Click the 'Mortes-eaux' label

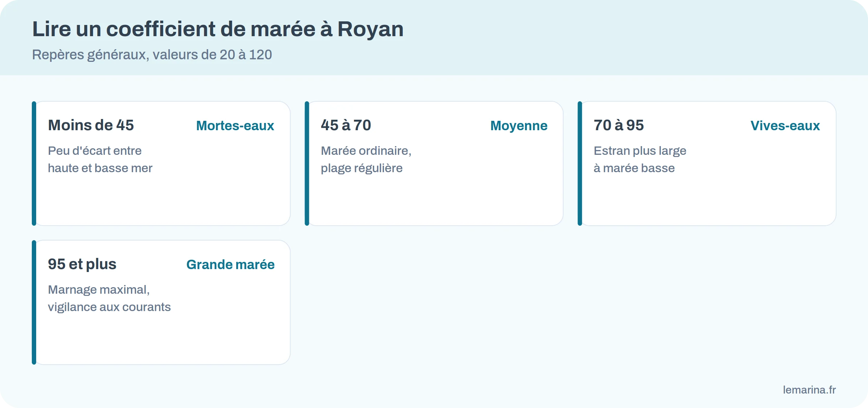235,126
